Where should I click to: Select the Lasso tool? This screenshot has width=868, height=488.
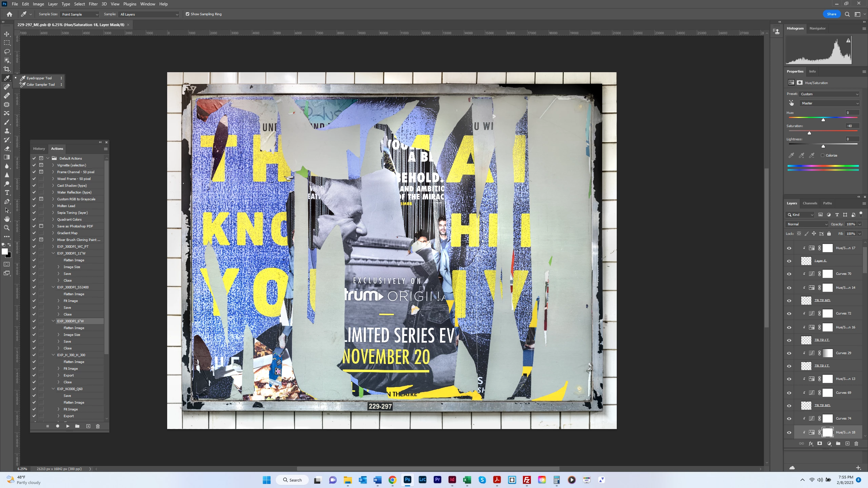(x=7, y=52)
